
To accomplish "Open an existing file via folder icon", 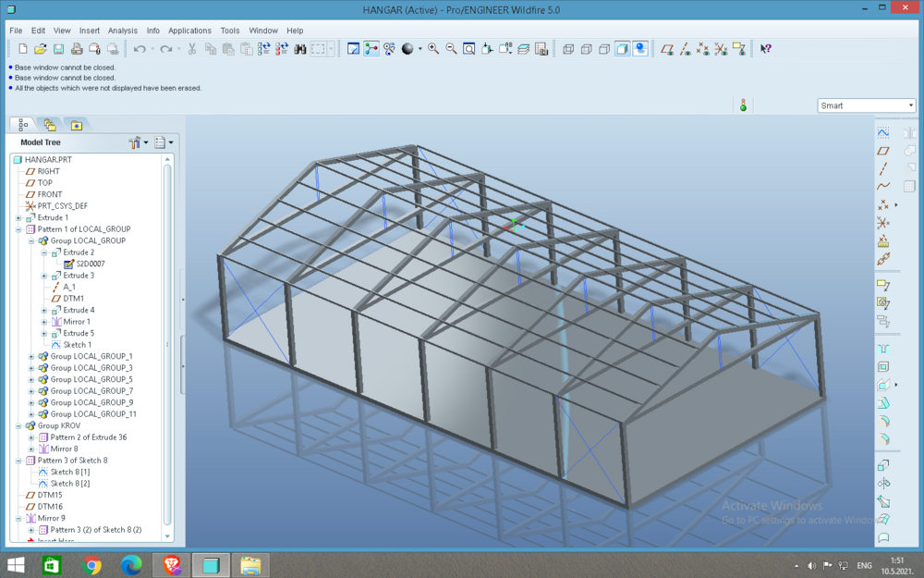I will (x=40, y=49).
